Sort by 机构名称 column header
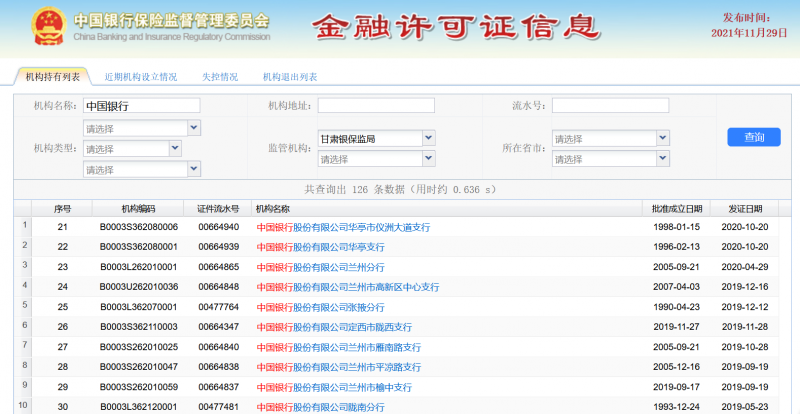Viewport: 800px width, 414px height. 447,209
